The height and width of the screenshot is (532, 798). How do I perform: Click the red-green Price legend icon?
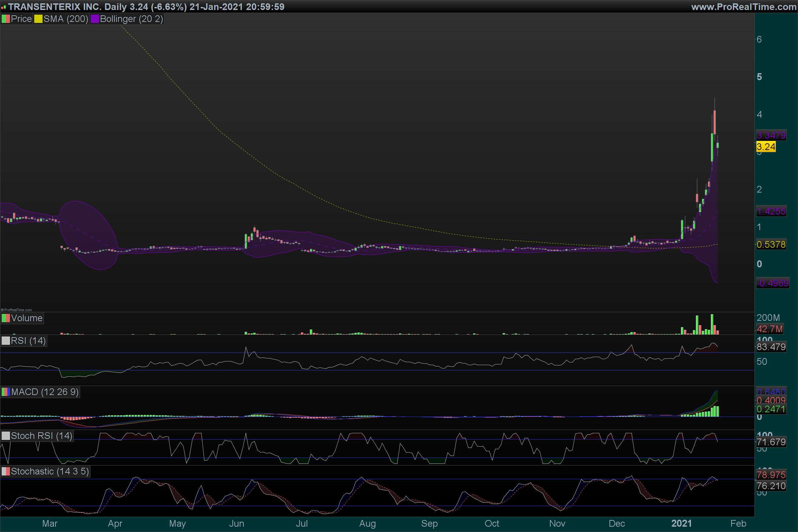click(x=6, y=19)
